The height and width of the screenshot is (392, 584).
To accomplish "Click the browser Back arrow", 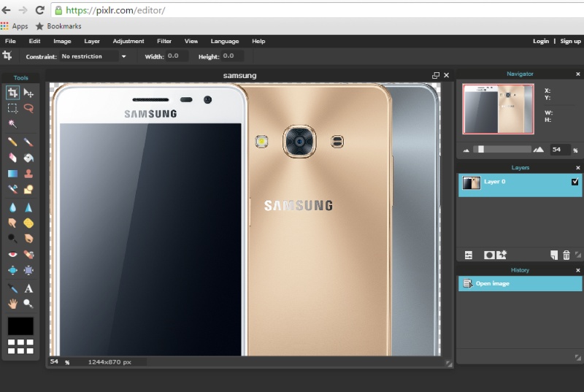I will (7, 10).
